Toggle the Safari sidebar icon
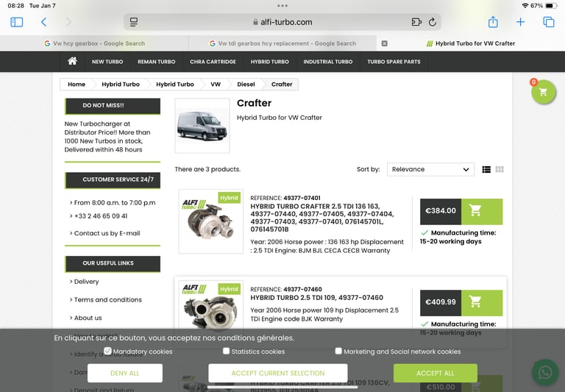 click(17, 22)
